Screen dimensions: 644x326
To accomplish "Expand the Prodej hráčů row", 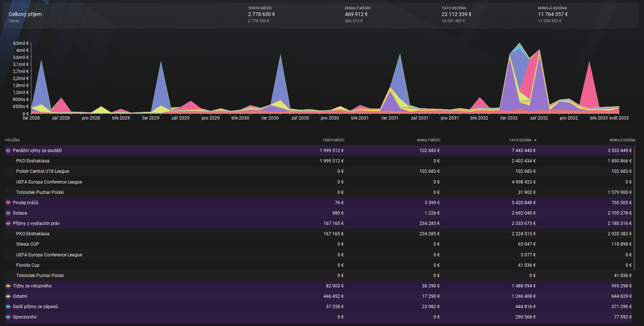I will pos(319,203).
